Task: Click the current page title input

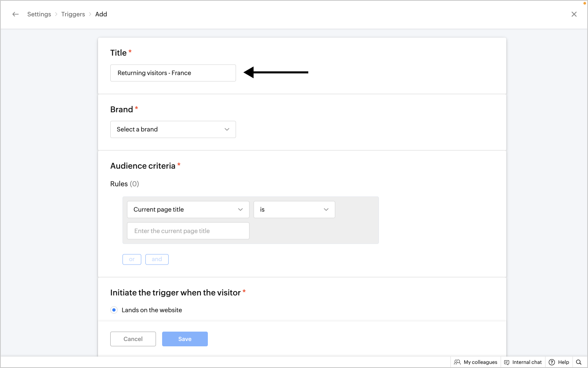Action: (x=188, y=231)
